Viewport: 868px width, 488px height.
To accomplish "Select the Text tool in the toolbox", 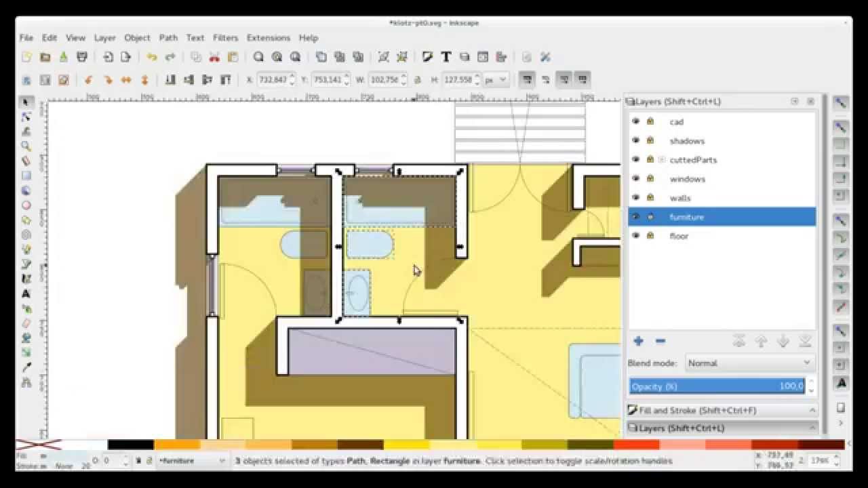I will click(x=26, y=294).
